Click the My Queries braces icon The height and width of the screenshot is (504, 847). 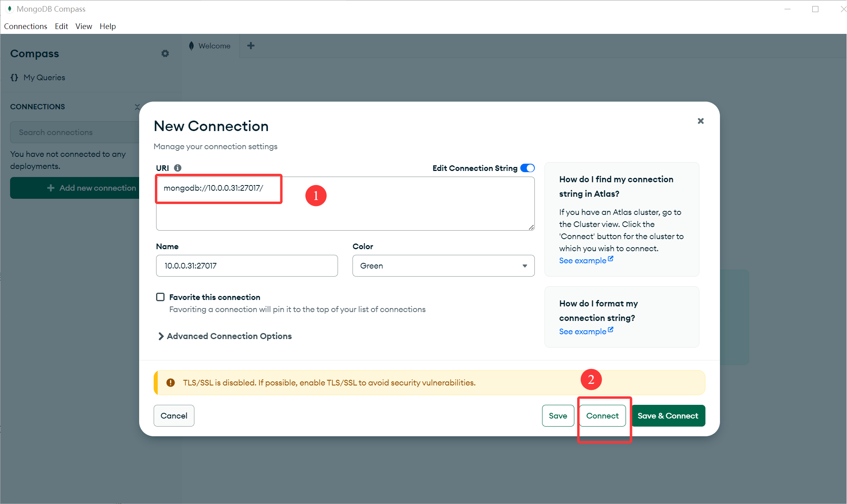15,77
